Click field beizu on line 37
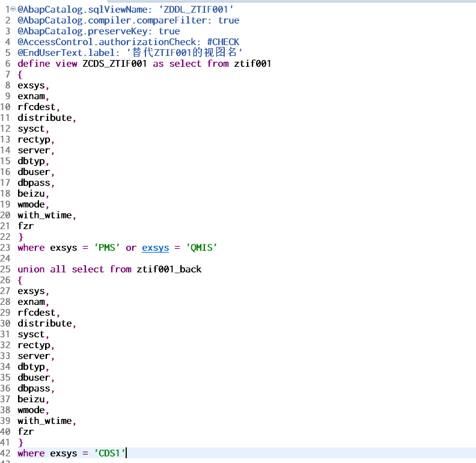Viewport: 476px width, 463px height. coord(31,399)
